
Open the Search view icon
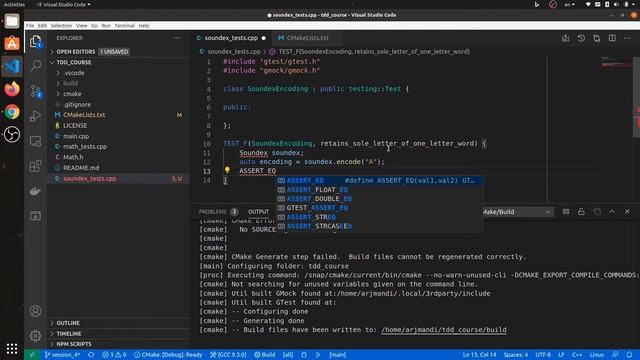pyautogui.click(x=36, y=65)
